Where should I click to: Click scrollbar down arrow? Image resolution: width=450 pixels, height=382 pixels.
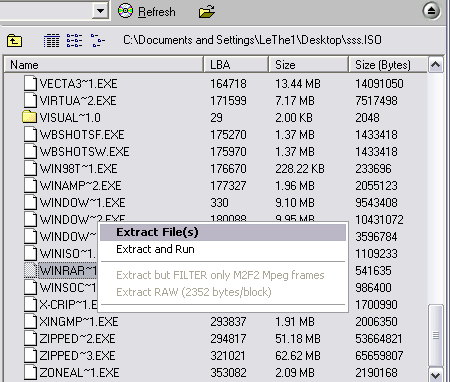point(436,374)
